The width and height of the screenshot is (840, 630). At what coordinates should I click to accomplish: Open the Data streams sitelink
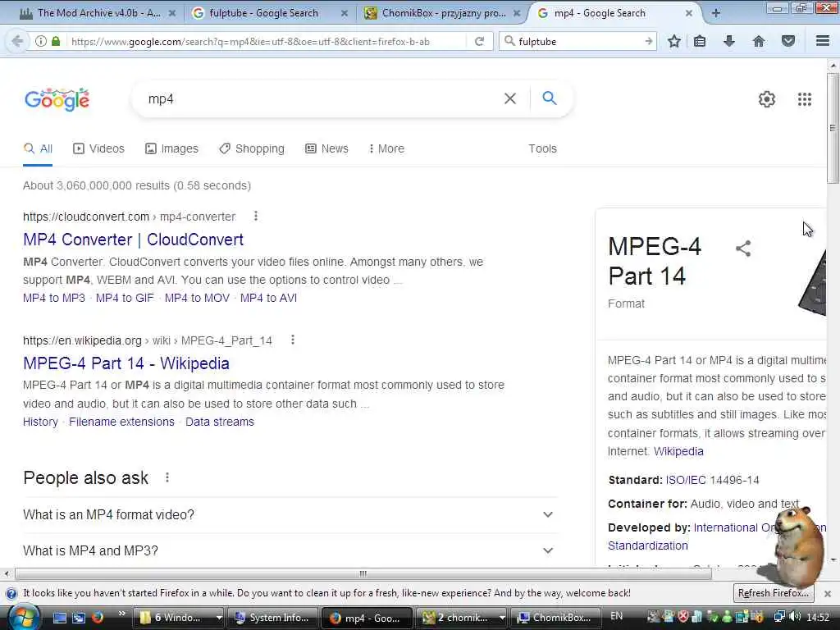click(x=220, y=422)
